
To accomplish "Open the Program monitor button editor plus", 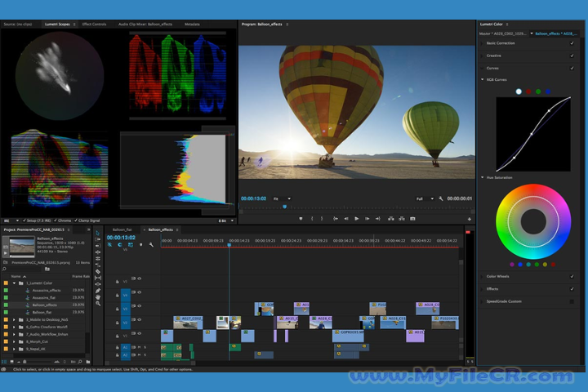I will click(469, 219).
